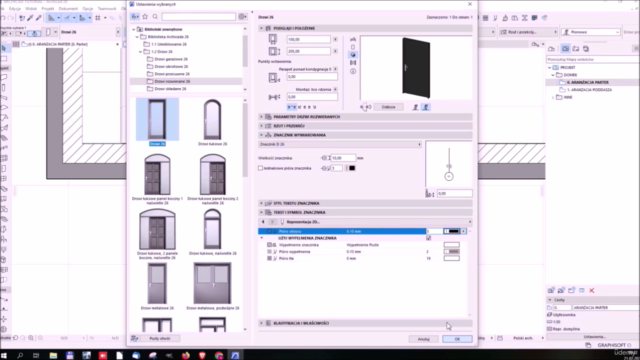Click the info circle icon beside the preview
640x360 pixels.
click(x=353, y=71)
